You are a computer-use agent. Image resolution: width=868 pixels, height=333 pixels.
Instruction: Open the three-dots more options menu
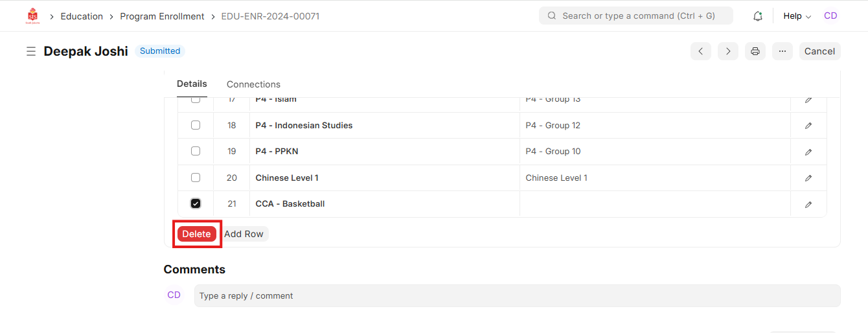pos(782,51)
